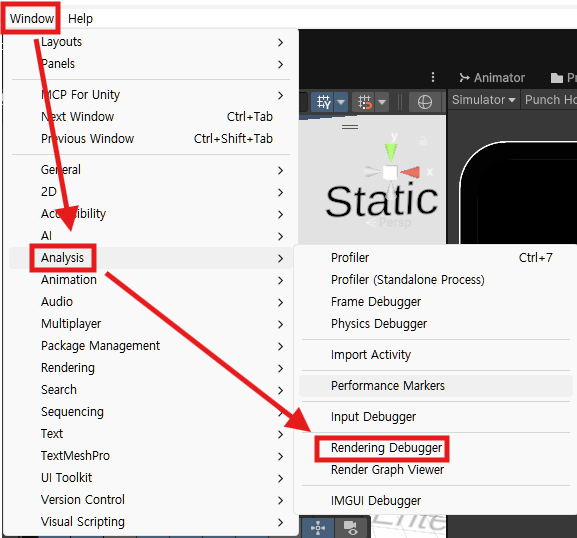Expand the Audio submenu

point(151,302)
